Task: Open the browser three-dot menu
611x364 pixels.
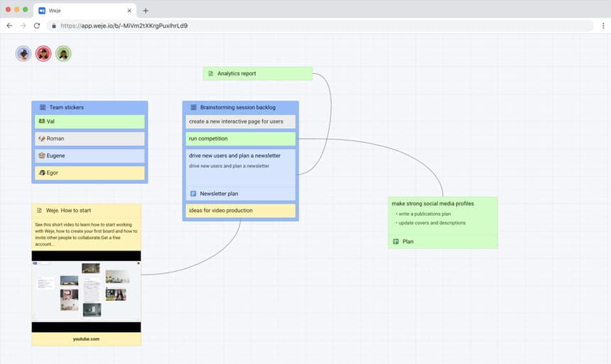Action: pos(602,26)
